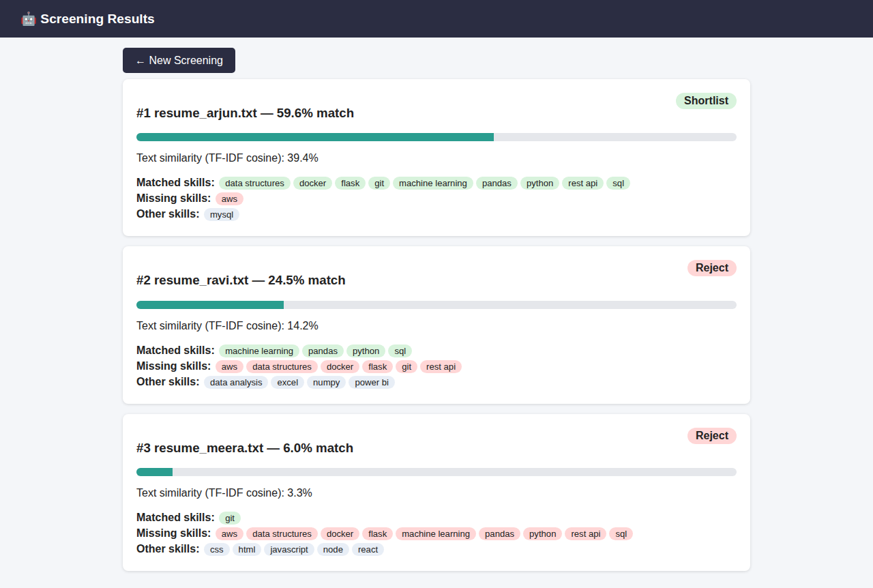The height and width of the screenshot is (588, 873).
Task: Select arjun's matched "data structures" skill chip
Action: (x=254, y=183)
